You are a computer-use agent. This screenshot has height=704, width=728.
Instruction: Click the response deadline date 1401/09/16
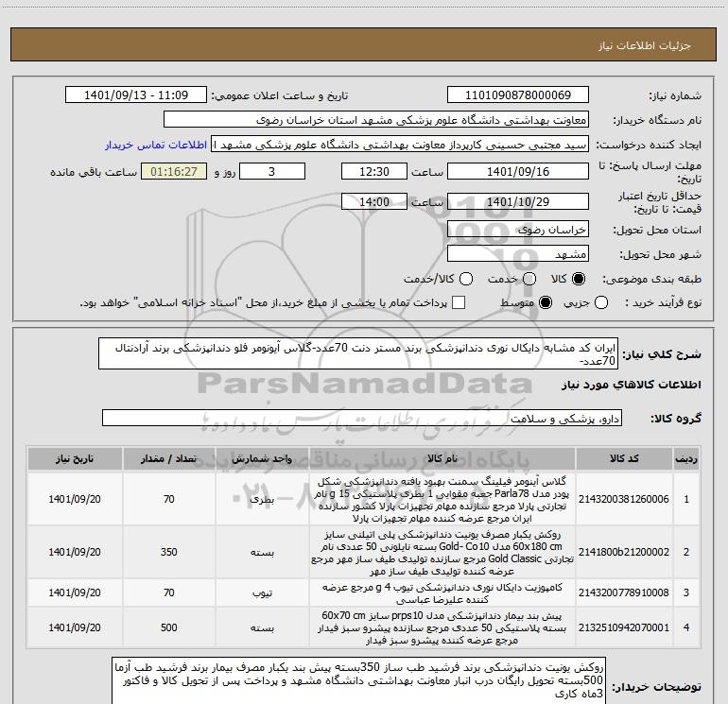tap(518, 171)
